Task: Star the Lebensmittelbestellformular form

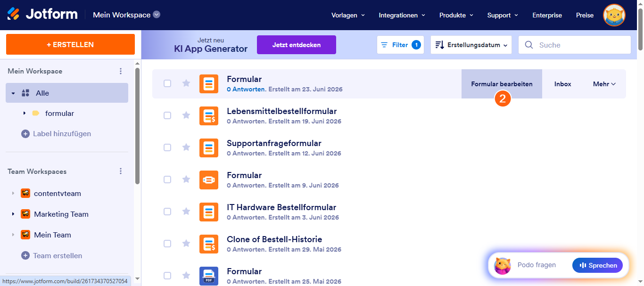Action: (186, 115)
